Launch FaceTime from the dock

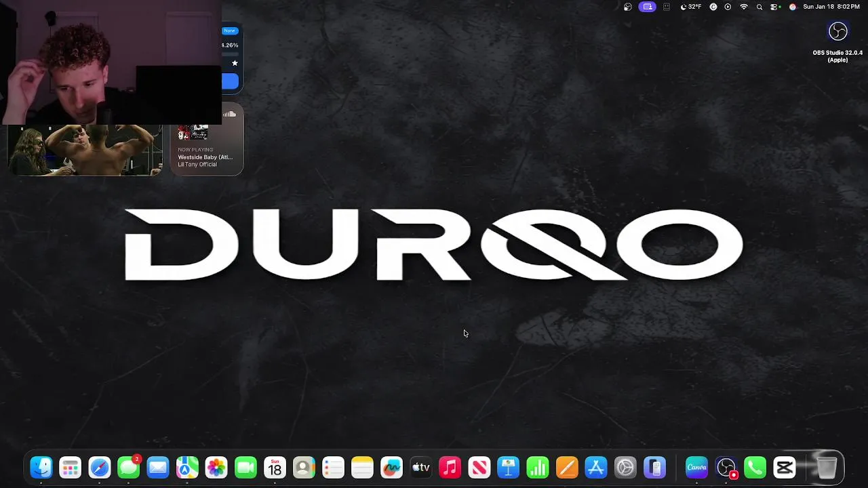tap(245, 468)
